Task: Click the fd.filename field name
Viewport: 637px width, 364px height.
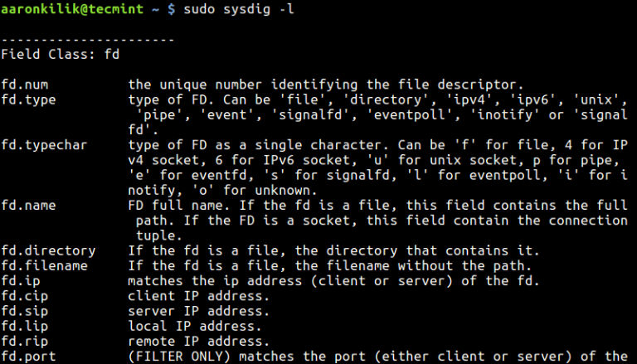Action: pos(44,265)
